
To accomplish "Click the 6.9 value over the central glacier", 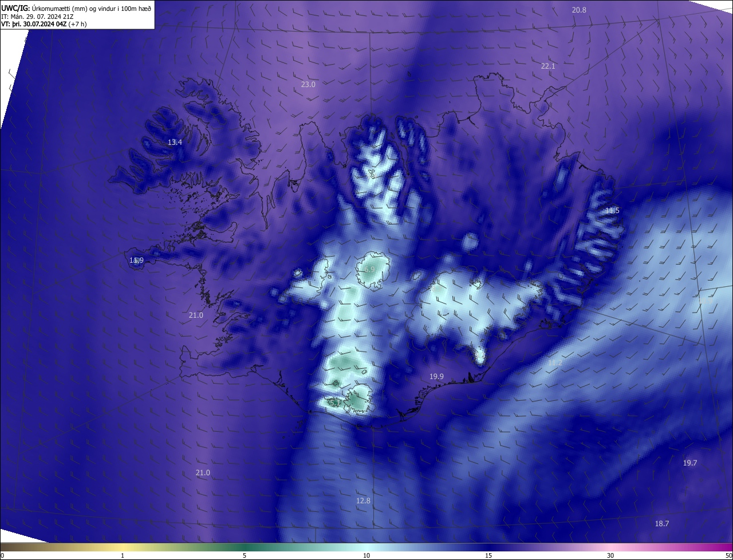I will point(369,269).
